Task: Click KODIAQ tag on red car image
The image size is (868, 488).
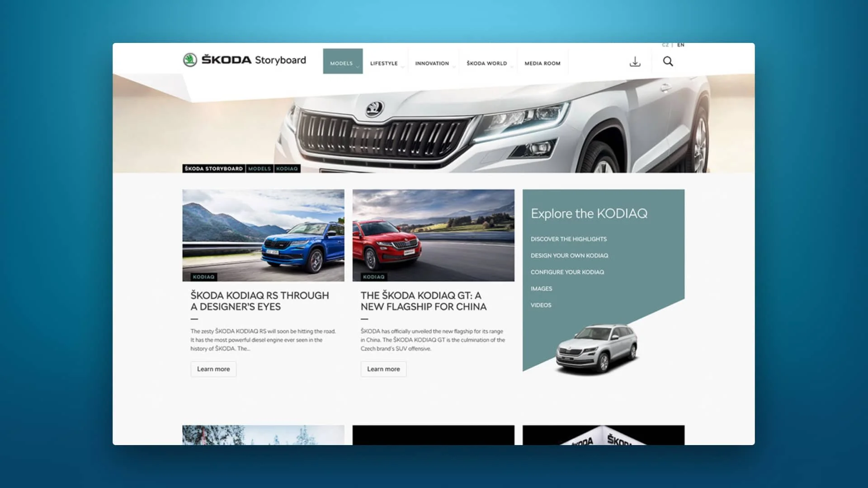Action: [x=373, y=277]
